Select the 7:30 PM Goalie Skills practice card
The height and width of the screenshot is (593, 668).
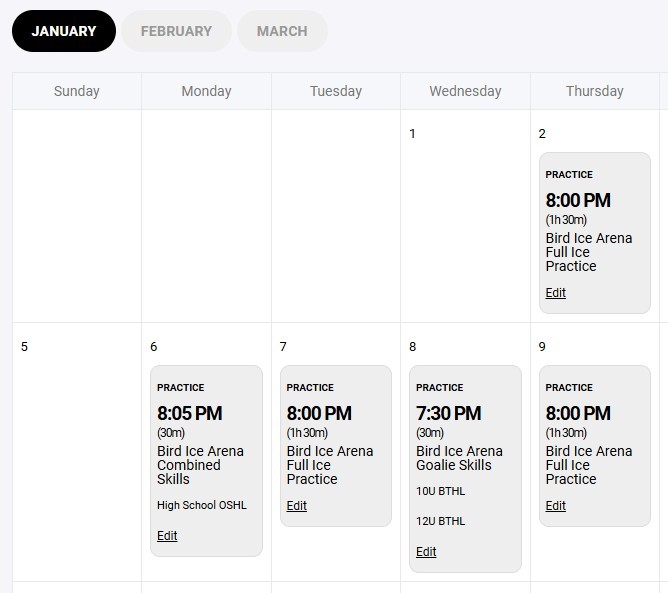(465, 440)
